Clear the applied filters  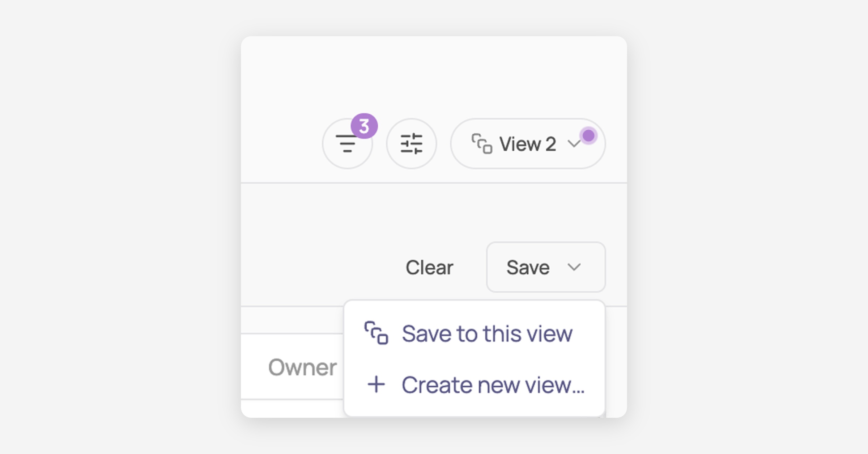429,267
